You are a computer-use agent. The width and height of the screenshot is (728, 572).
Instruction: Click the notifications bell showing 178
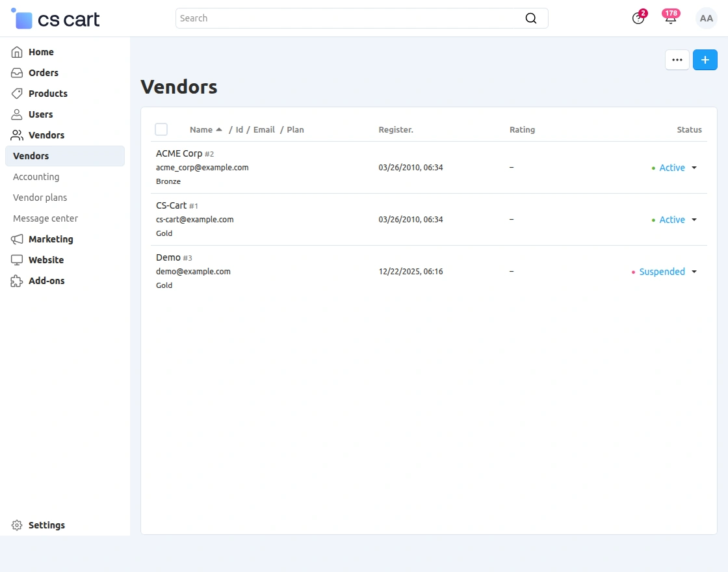click(670, 18)
